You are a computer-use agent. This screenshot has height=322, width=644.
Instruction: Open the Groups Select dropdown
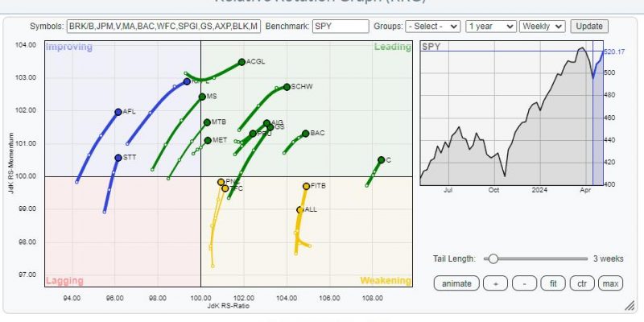click(432, 27)
